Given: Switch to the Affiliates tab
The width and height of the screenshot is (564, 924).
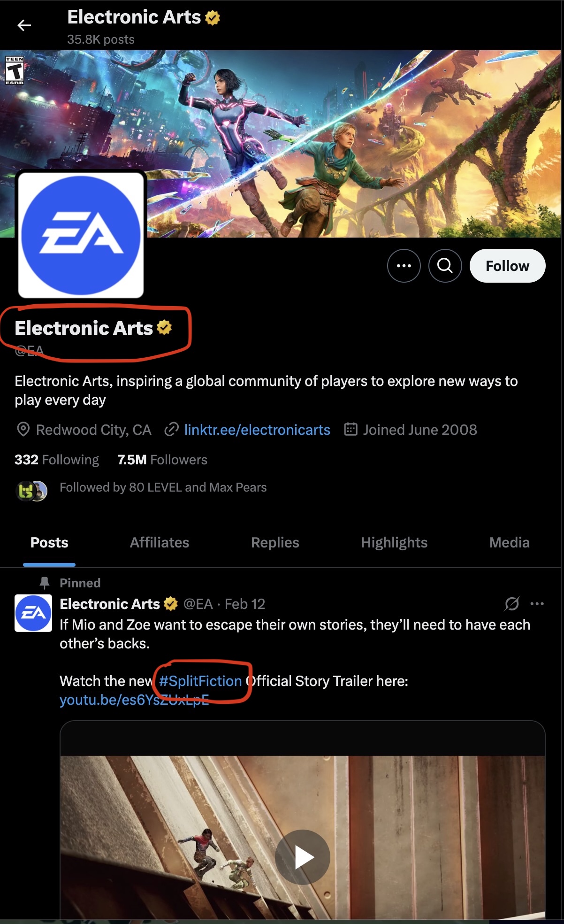Looking at the screenshot, I should coord(160,543).
